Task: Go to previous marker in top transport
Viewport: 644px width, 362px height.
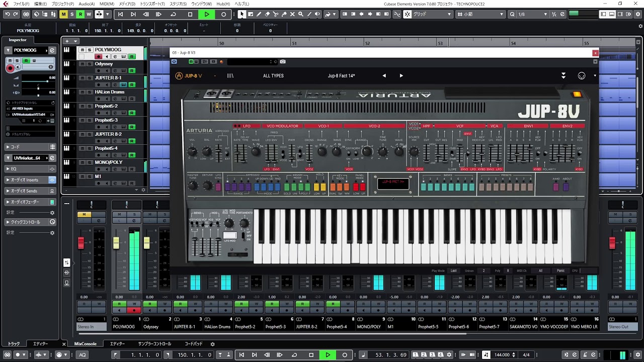Action: click(x=120, y=14)
